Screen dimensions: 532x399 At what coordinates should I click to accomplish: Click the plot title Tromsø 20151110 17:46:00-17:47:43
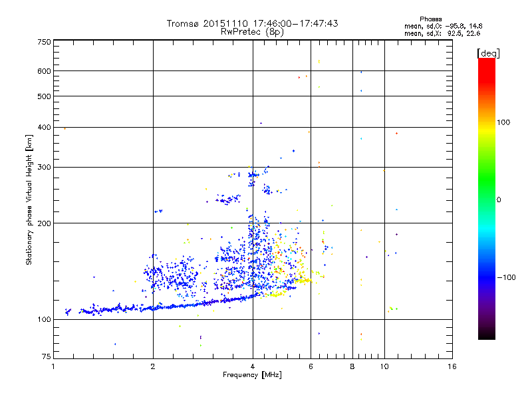point(252,23)
